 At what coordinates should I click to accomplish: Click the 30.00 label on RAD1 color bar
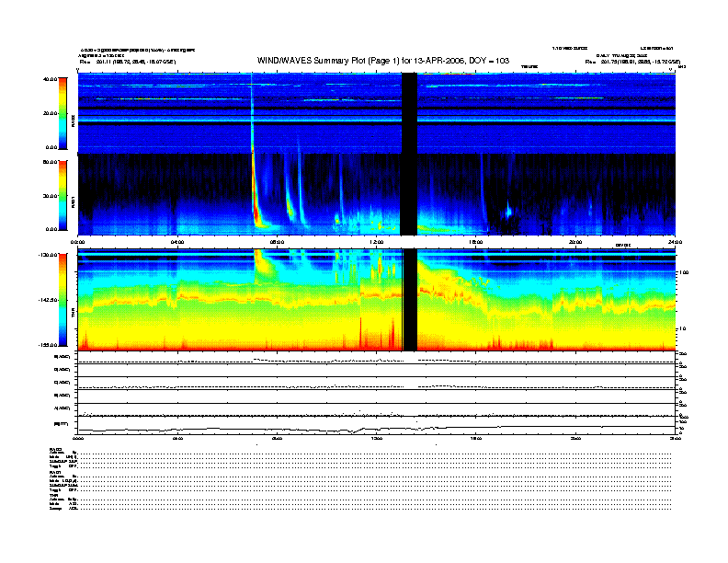point(50,196)
